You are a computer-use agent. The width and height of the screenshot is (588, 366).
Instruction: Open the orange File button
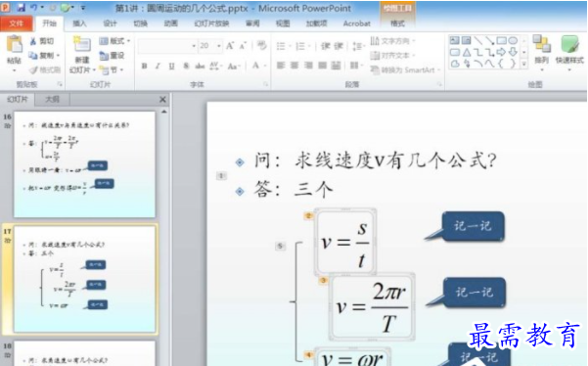tap(16, 23)
